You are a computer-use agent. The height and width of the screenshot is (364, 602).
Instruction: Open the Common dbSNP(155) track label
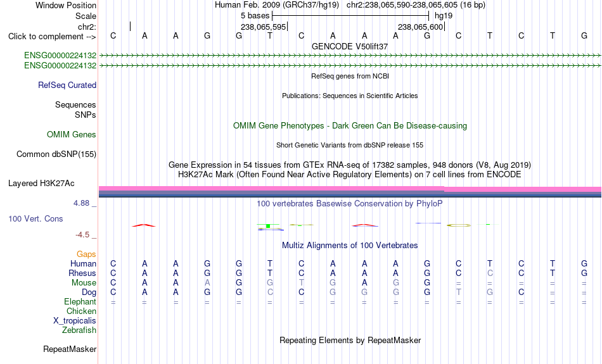pyautogui.click(x=56, y=154)
